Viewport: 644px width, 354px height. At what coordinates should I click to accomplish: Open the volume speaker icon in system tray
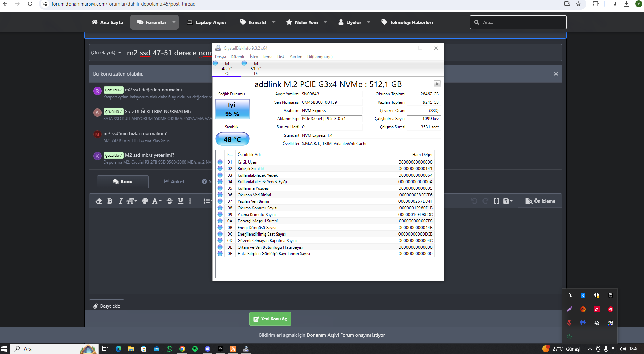click(623, 349)
